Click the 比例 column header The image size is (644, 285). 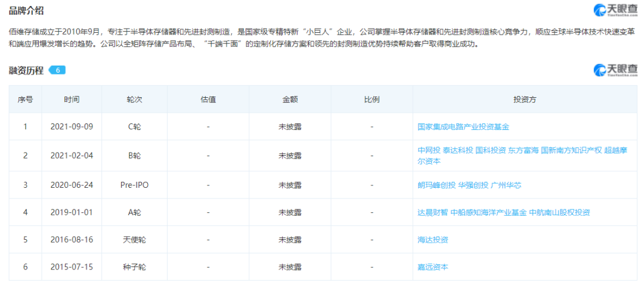tap(371, 100)
